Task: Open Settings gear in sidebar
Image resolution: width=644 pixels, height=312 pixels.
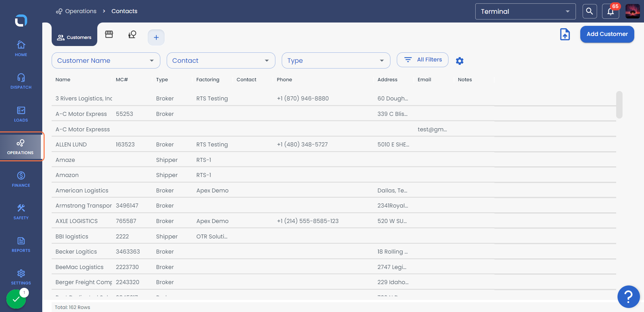Action: coord(21,273)
